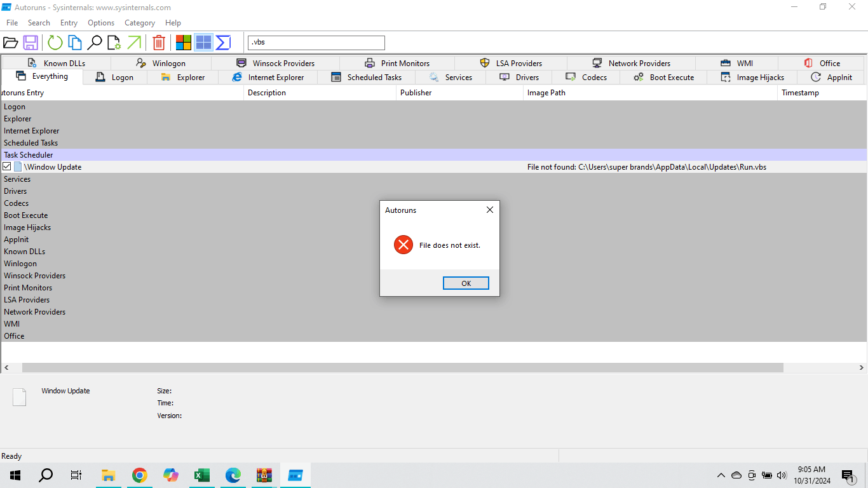Switch to the Boot Execute tab
The height and width of the screenshot is (488, 868).
coord(663,77)
